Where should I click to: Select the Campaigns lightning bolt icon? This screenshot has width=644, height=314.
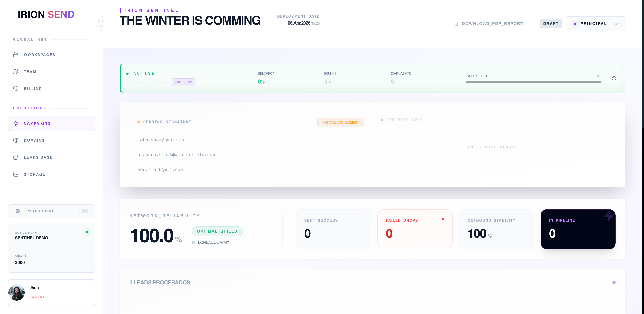click(x=16, y=123)
